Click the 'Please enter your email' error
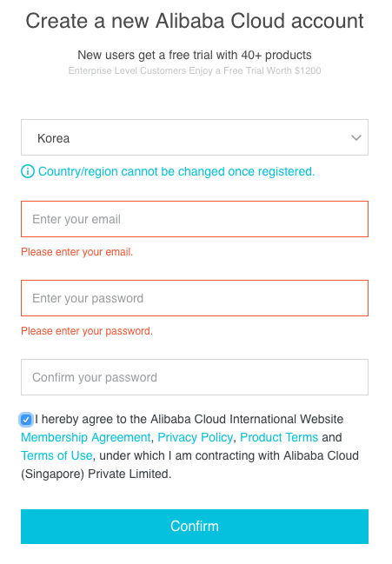Screen dimensions: 392x564 (77, 252)
